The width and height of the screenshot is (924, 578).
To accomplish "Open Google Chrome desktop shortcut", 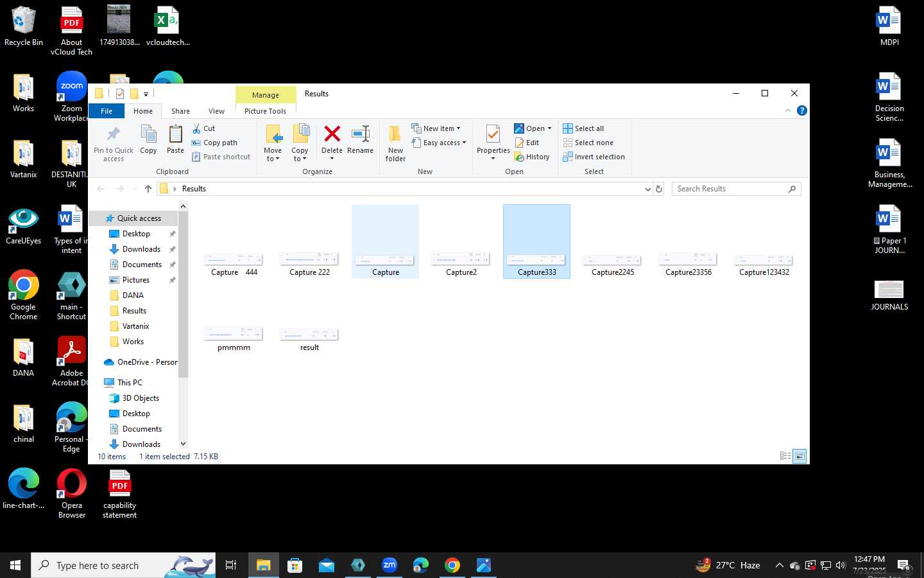I will point(24,295).
